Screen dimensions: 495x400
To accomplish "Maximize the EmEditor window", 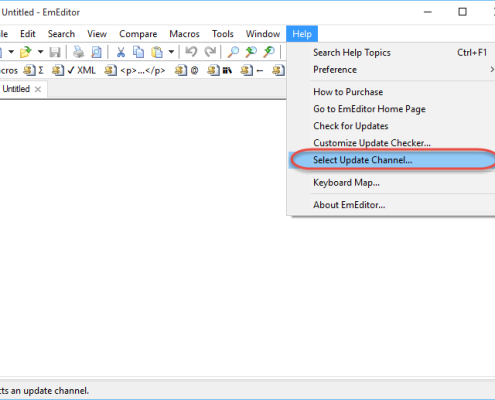I will [x=462, y=12].
